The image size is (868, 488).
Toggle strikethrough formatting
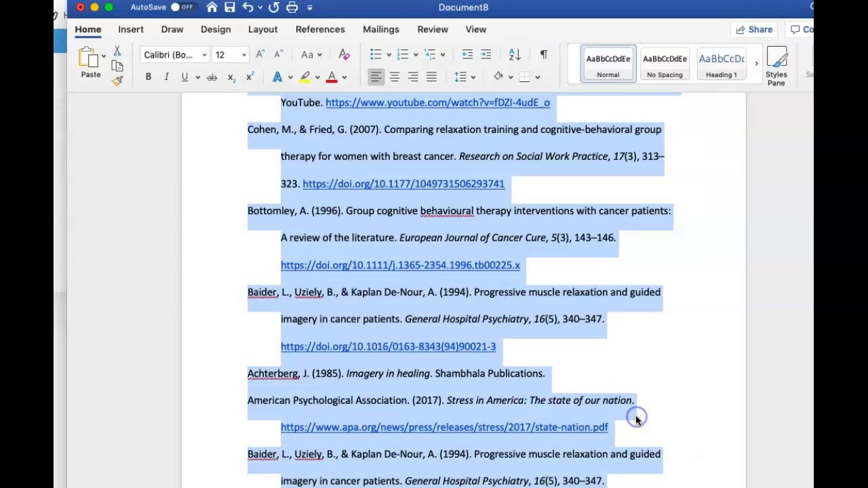tap(212, 77)
